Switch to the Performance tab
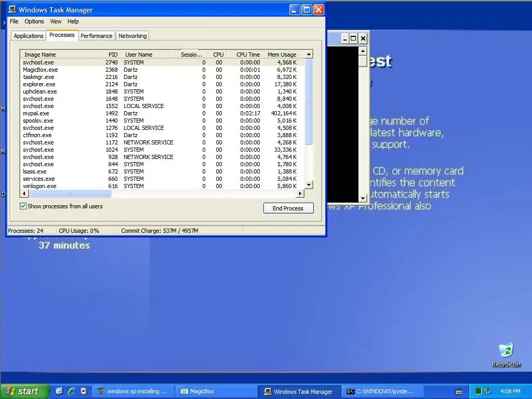 (96, 36)
